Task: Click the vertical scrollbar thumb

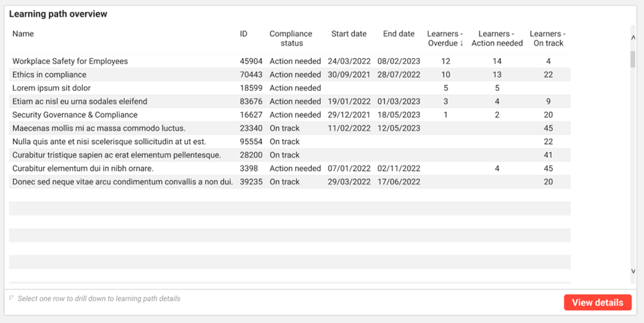Action: [633, 59]
